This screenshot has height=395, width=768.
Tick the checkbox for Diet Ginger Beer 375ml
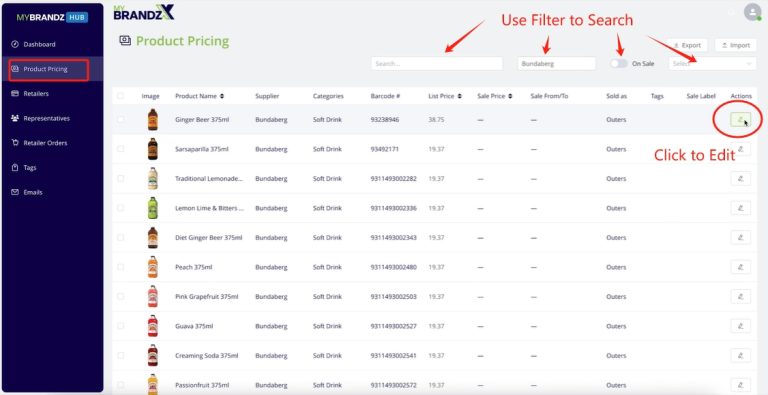pyautogui.click(x=120, y=238)
